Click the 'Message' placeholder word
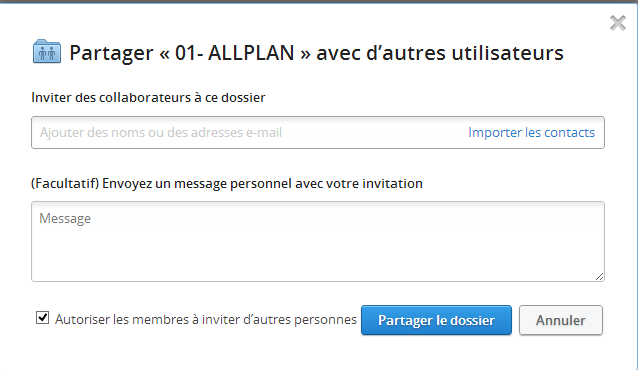This screenshot has height=370, width=638. [x=65, y=219]
